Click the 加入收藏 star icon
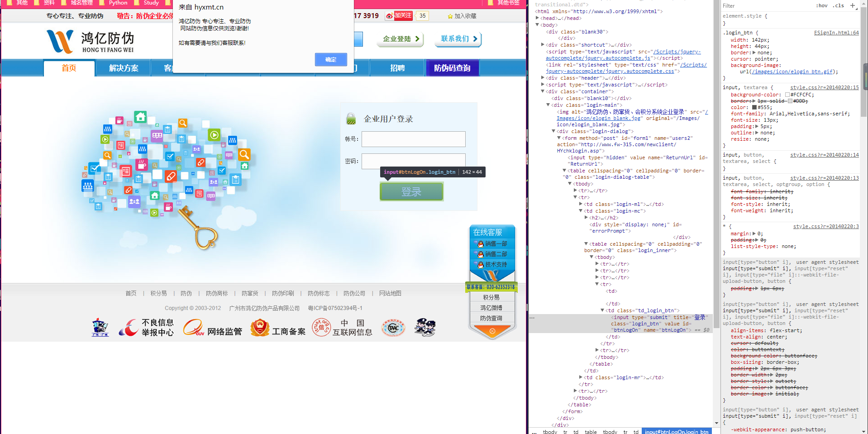Screen dimensions: 868x434 (450, 16)
